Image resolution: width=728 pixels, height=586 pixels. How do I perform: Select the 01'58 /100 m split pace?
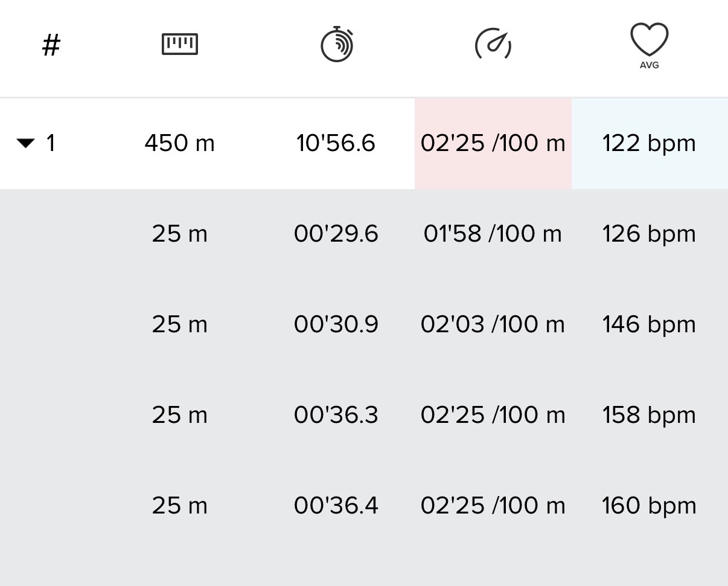pyautogui.click(x=493, y=234)
